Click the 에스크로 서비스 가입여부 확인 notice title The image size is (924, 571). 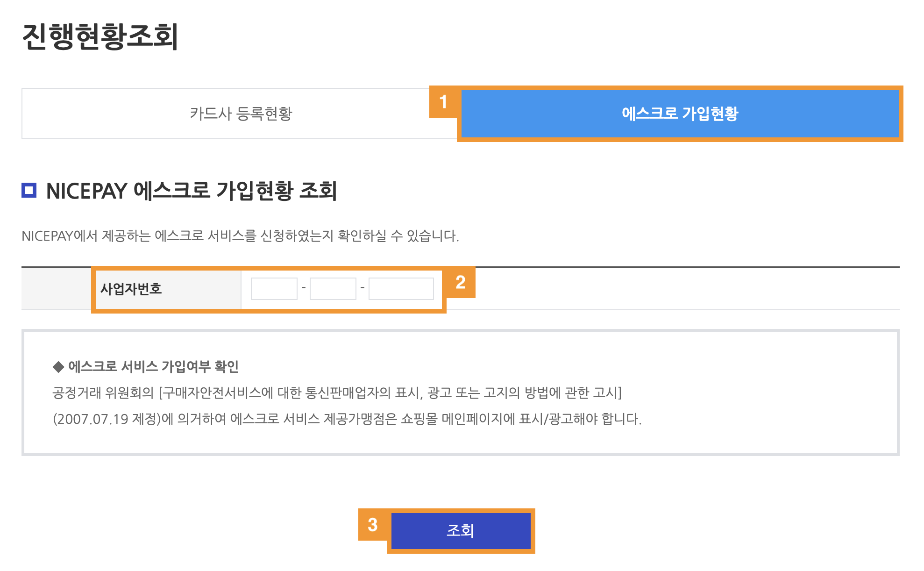[154, 367]
